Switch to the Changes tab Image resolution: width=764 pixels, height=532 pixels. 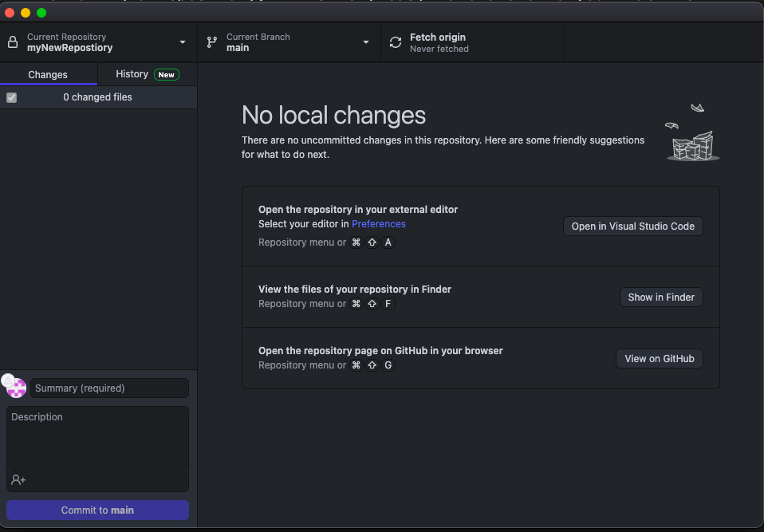[x=48, y=74]
